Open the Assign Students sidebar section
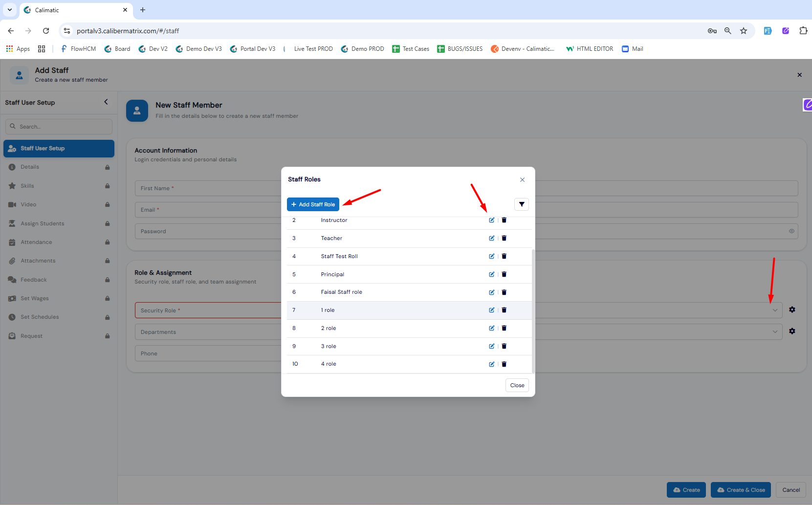This screenshot has height=505, width=812. pyautogui.click(x=59, y=223)
